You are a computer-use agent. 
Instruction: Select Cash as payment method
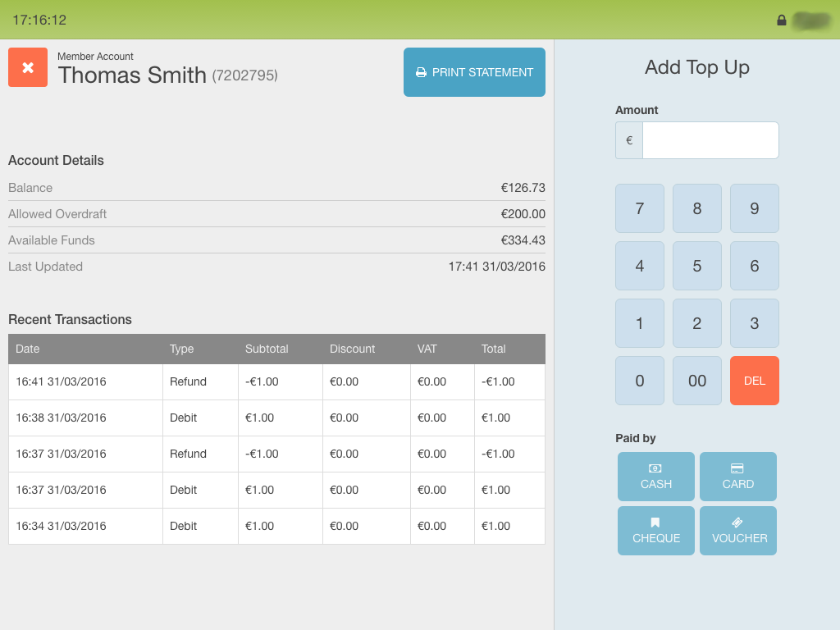[655, 477]
